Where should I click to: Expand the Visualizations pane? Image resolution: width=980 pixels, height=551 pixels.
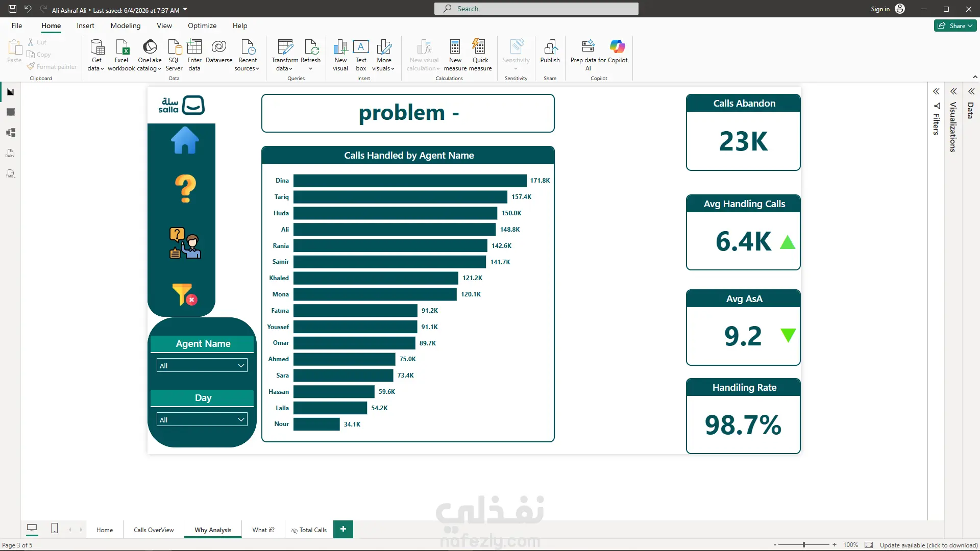click(953, 91)
